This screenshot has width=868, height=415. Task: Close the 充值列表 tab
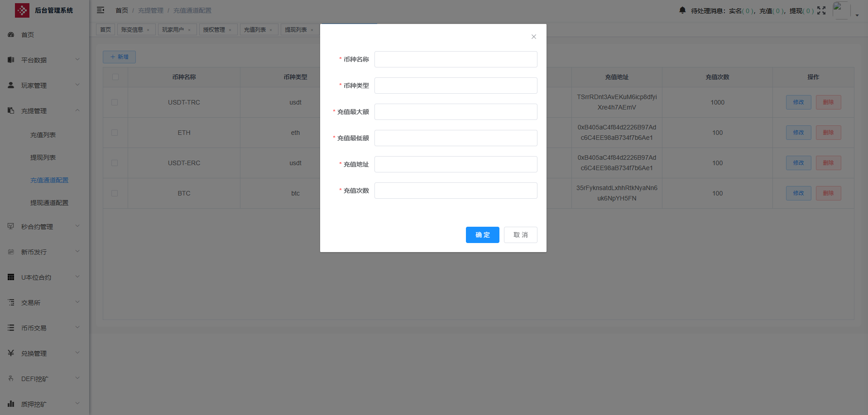(271, 30)
